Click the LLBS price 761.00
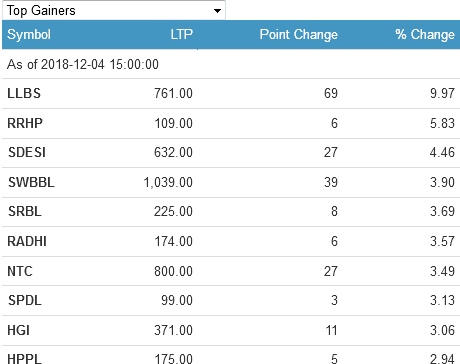Image resolution: width=460 pixels, height=364 pixels. [173, 93]
